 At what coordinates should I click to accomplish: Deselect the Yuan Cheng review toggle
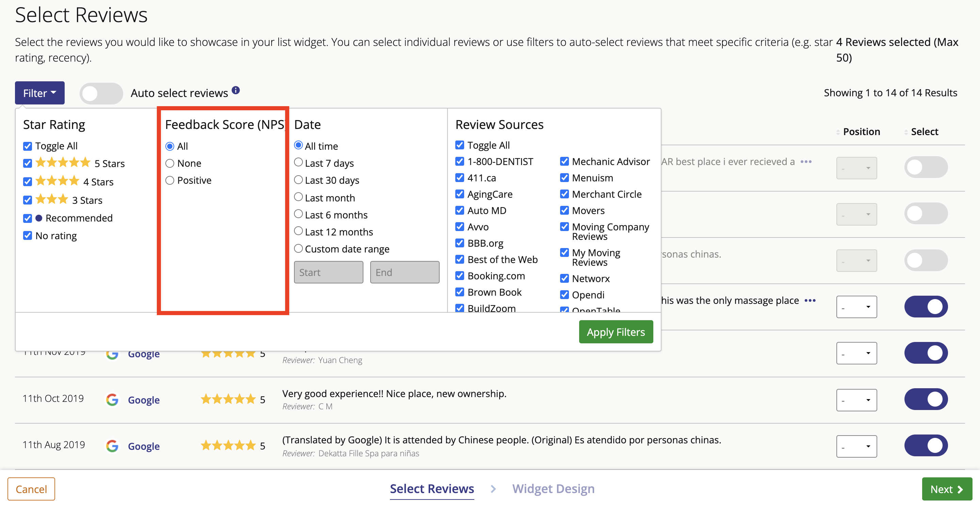tap(926, 353)
